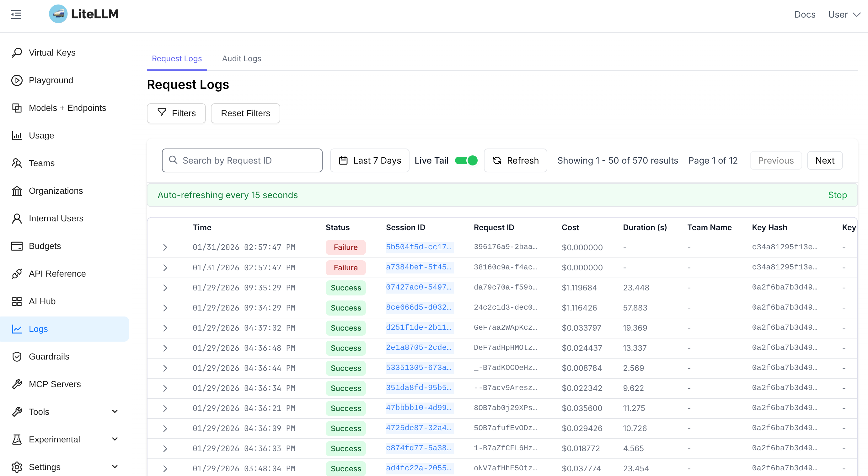The height and width of the screenshot is (476, 868).
Task: Click the Cost column header
Action: click(x=570, y=228)
